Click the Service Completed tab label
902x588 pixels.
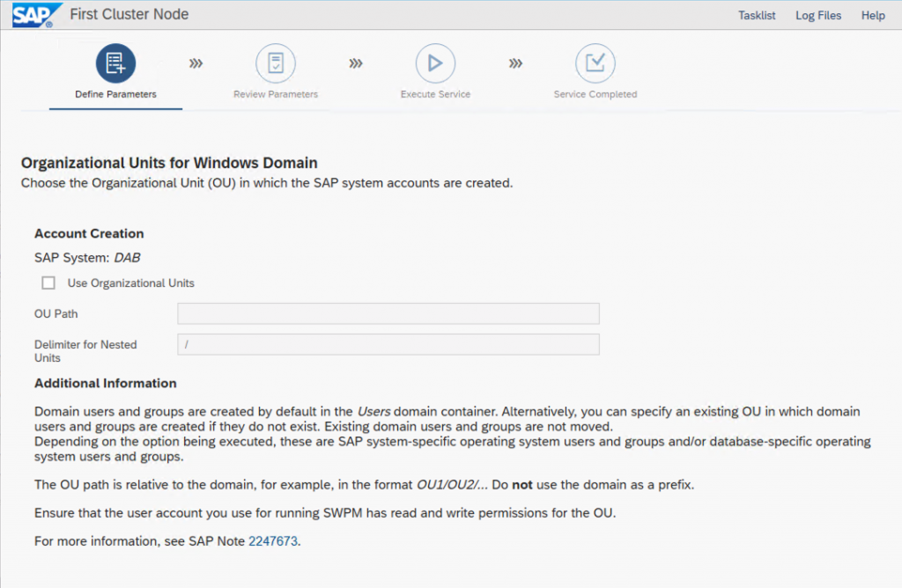pyautogui.click(x=595, y=94)
